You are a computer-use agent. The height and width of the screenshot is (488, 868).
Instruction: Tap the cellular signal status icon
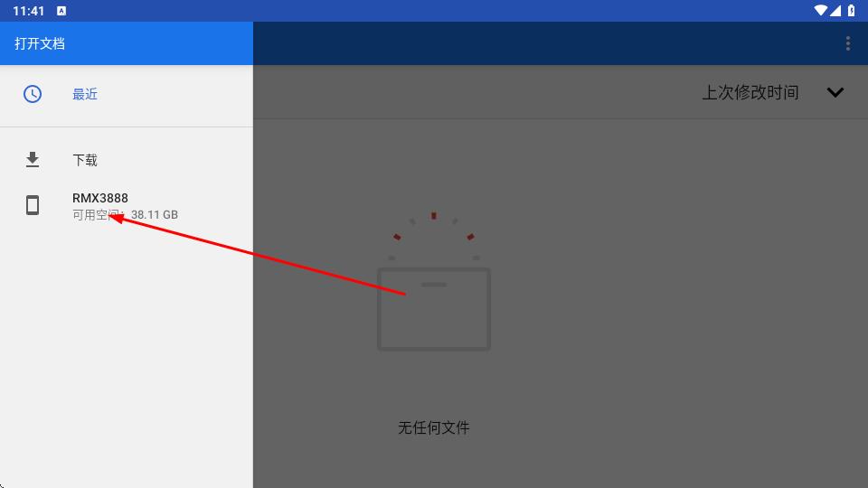pyautogui.click(x=835, y=11)
